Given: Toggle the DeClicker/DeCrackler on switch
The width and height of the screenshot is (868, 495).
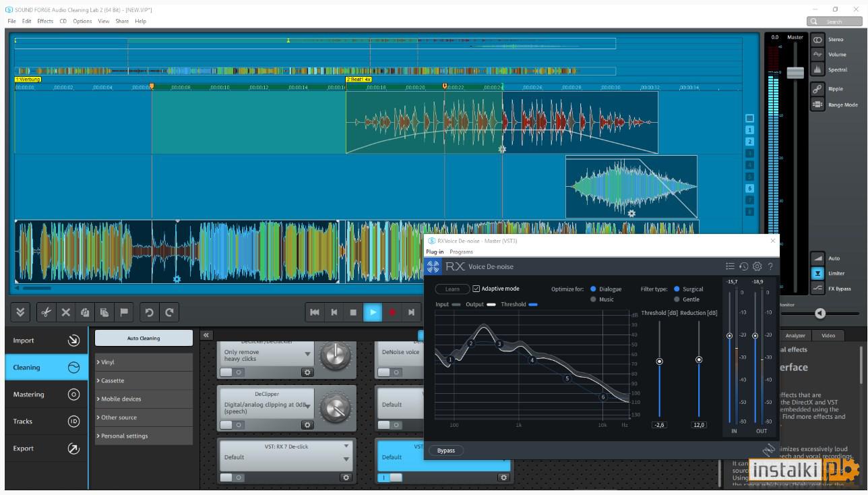Looking at the screenshot, I should [x=232, y=372].
